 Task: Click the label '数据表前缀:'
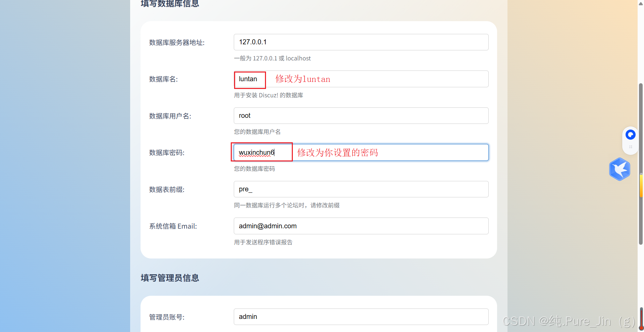167,190
